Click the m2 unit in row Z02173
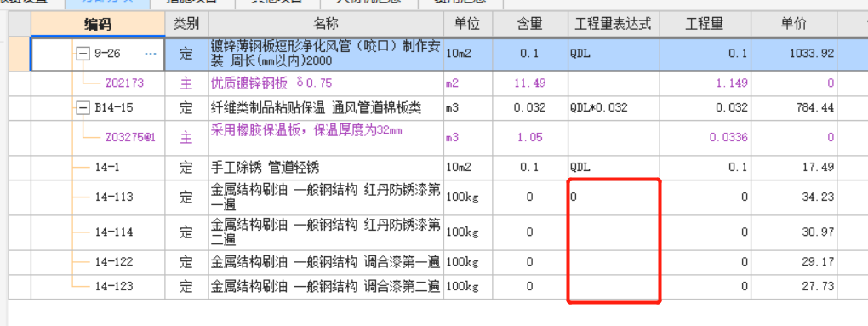Viewport: 868px width, 326px height. coord(452,83)
